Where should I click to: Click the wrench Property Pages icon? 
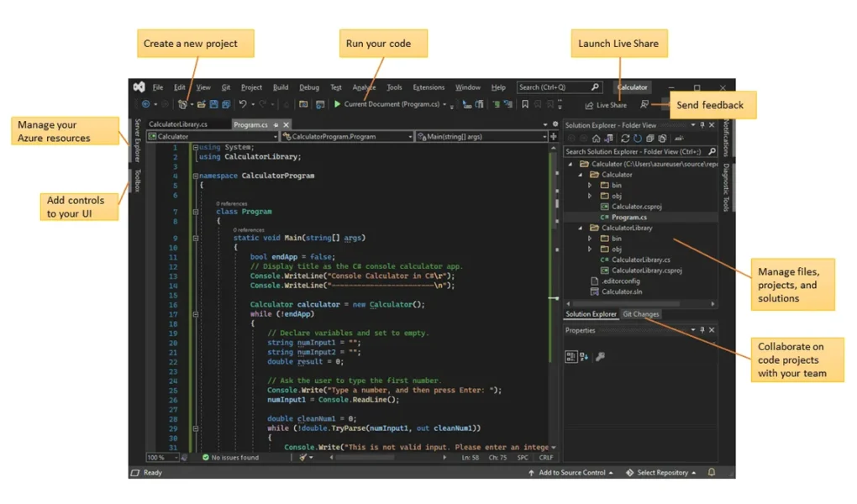pos(600,356)
